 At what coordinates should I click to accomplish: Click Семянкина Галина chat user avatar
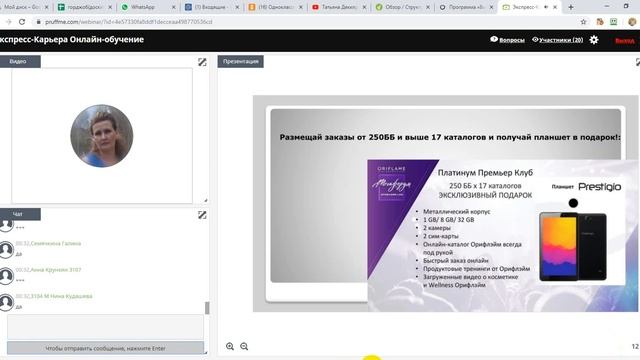click(x=6, y=249)
